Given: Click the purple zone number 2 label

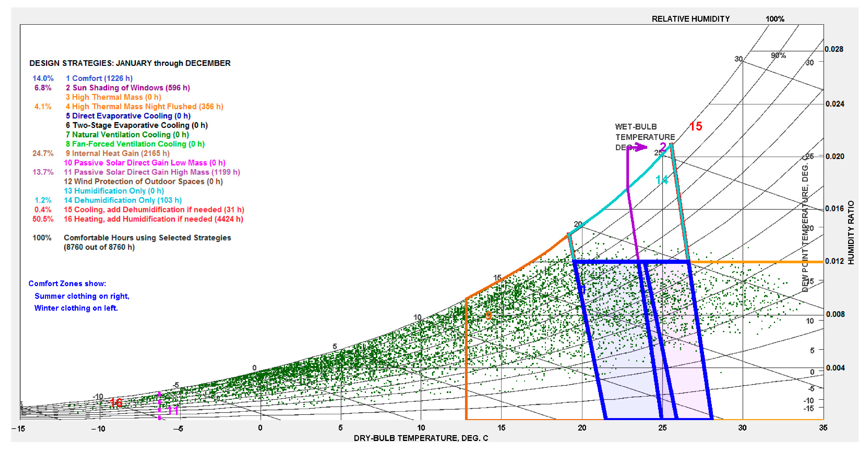Looking at the screenshot, I should [663, 147].
